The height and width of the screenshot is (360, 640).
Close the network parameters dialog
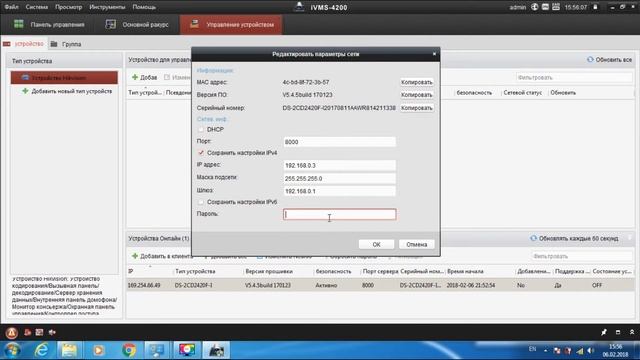(x=434, y=53)
